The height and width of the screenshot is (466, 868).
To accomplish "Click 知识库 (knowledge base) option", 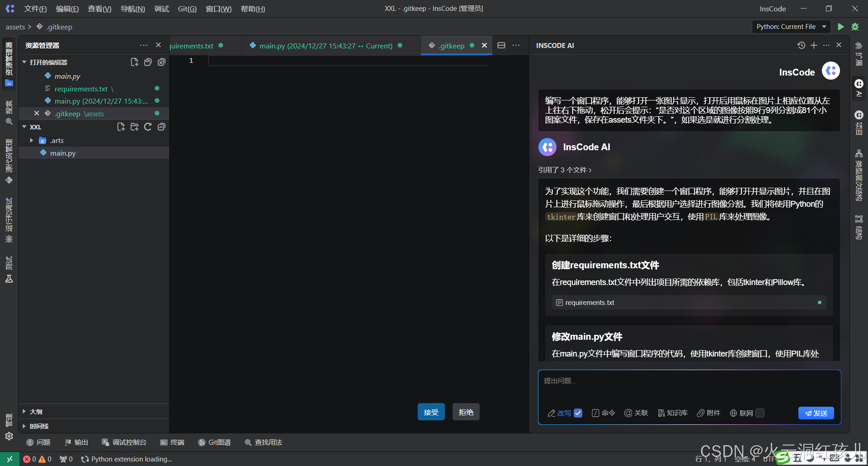I will pyautogui.click(x=673, y=413).
